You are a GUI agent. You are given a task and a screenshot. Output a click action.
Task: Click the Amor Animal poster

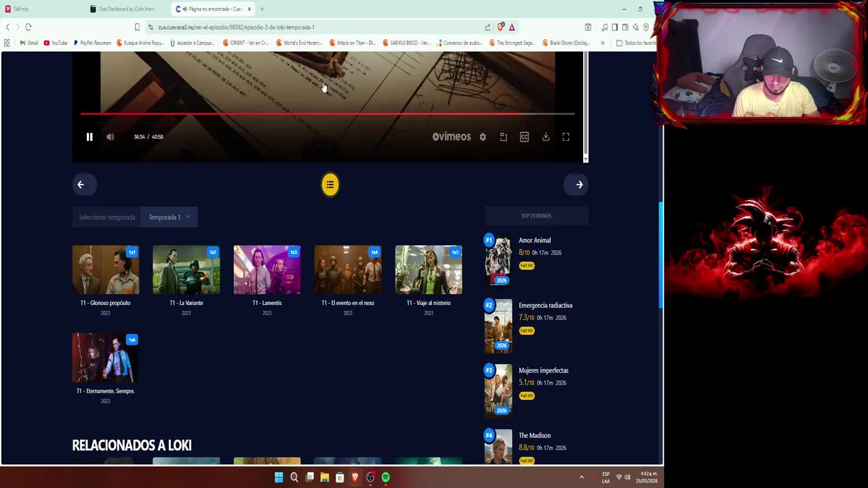[498, 260]
